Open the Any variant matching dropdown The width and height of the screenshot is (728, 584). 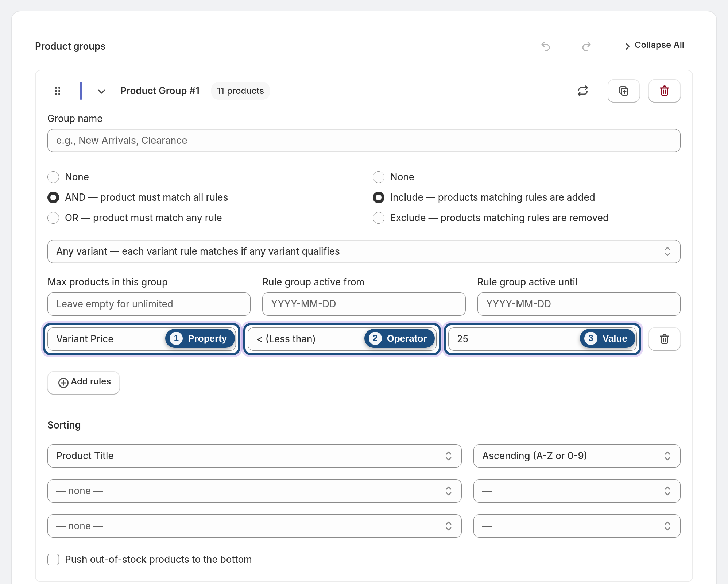click(364, 251)
